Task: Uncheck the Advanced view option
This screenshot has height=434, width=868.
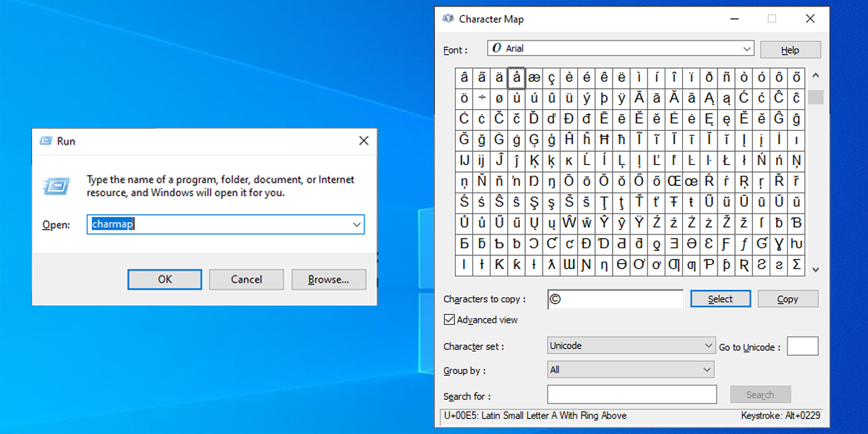Action: point(449,319)
